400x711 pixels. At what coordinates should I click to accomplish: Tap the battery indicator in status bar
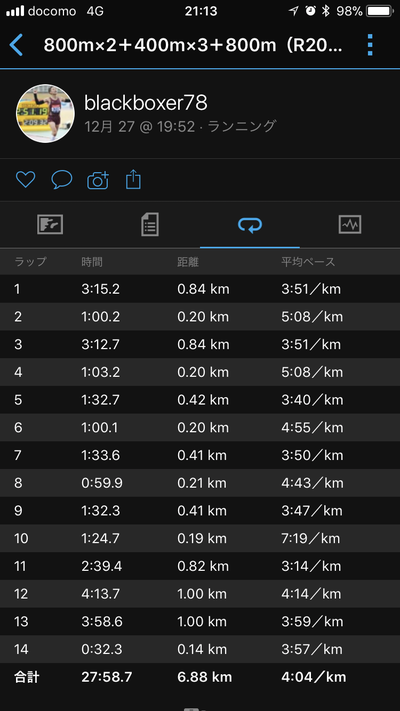click(x=380, y=11)
